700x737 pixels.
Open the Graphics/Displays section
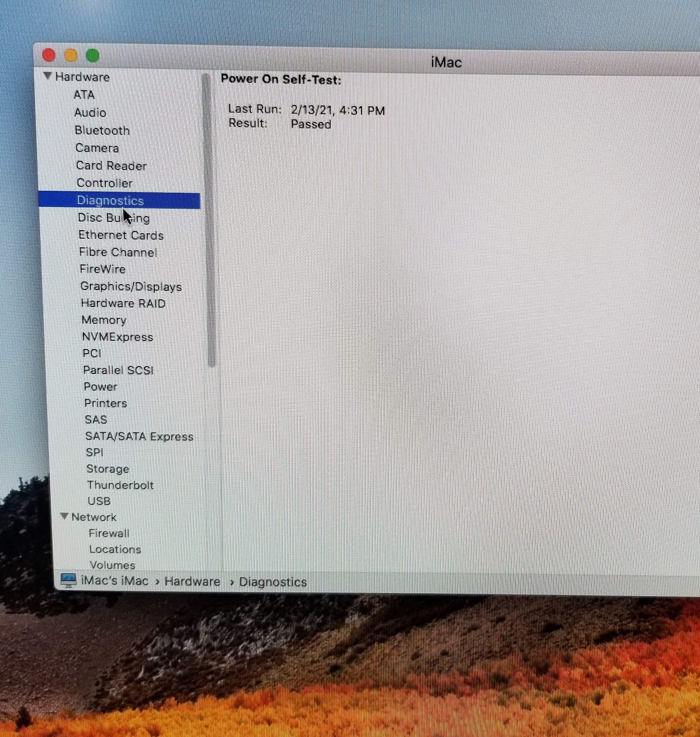click(x=131, y=287)
